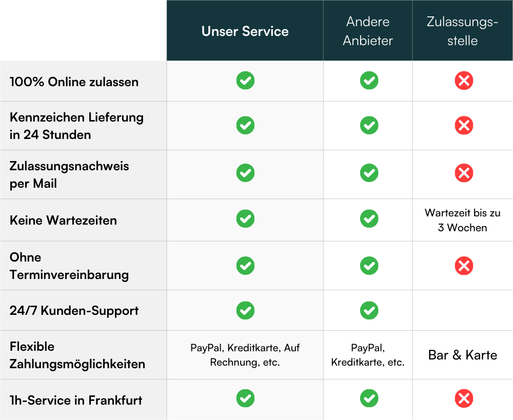Click red cross in Zulassungsnachweis per Mail row
The height and width of the screenshot is (420, 513).
464,173
